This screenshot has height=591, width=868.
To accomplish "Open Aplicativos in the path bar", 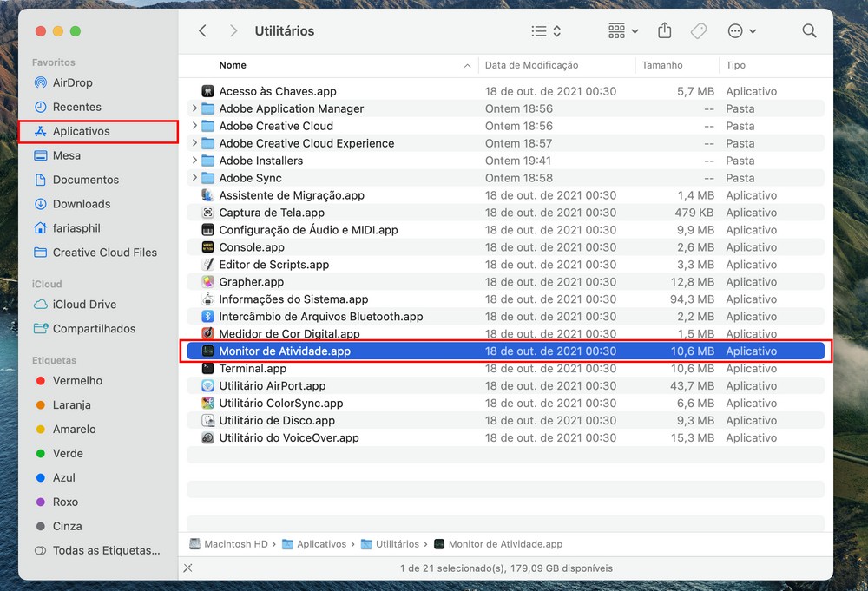I will pos(321,544).
